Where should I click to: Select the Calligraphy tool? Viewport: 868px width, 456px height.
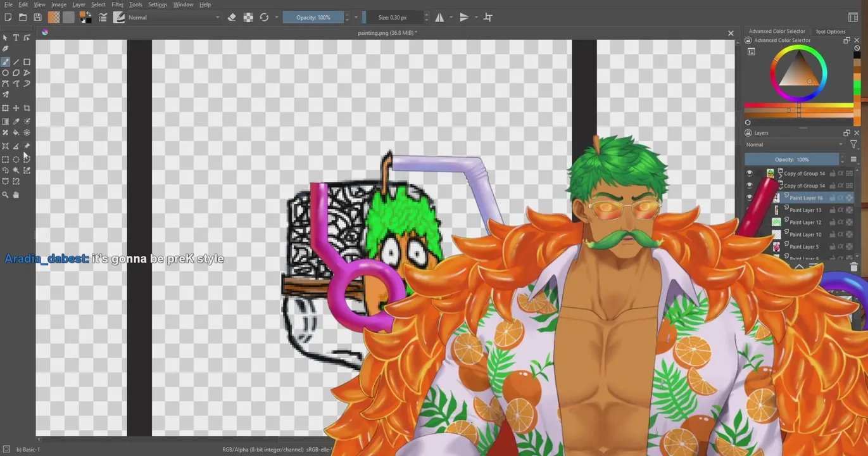click(x=6, y=49)
